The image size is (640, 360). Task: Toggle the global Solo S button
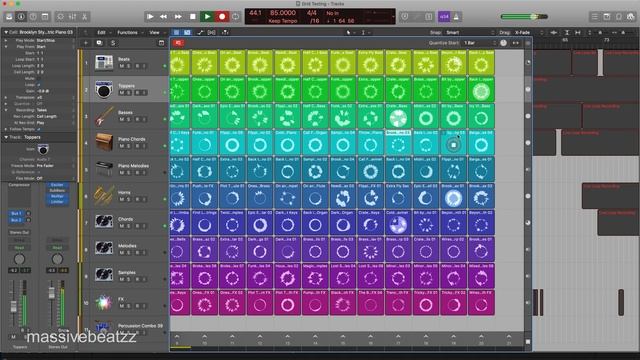pyautogui.click(x=113, y=43)
